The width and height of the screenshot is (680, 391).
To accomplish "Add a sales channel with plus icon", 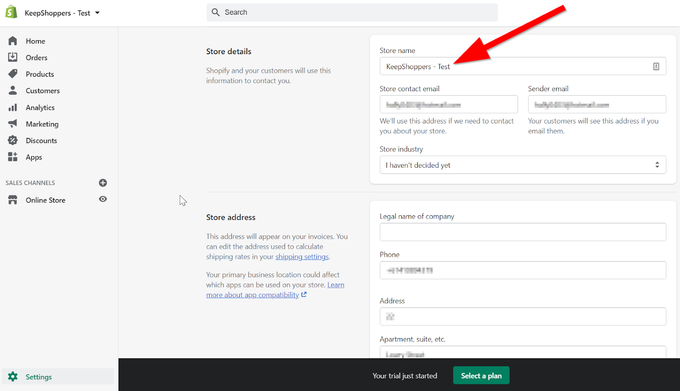I will click(x=103, y=183).
